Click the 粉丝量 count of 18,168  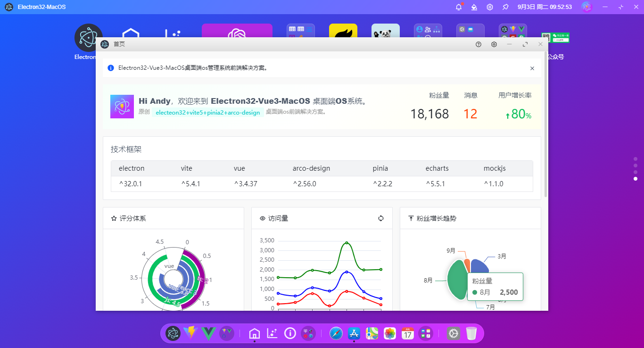[x=429, y=113]
